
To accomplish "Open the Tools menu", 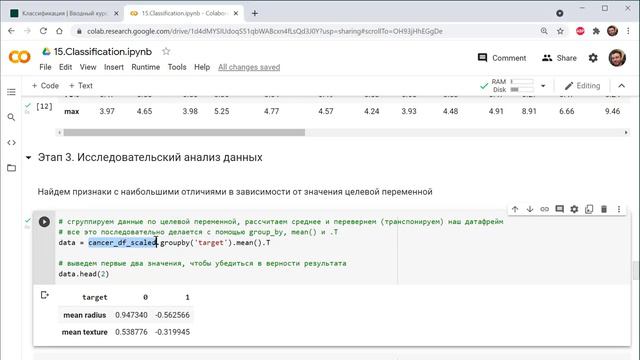I will [177, 67].
